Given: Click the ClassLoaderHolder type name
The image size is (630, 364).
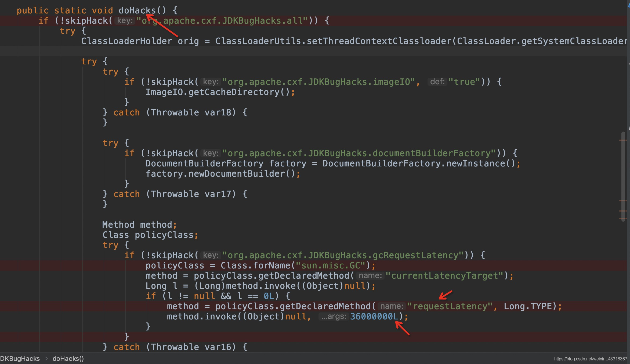Looking at the screenshot, I should point(127,41).
